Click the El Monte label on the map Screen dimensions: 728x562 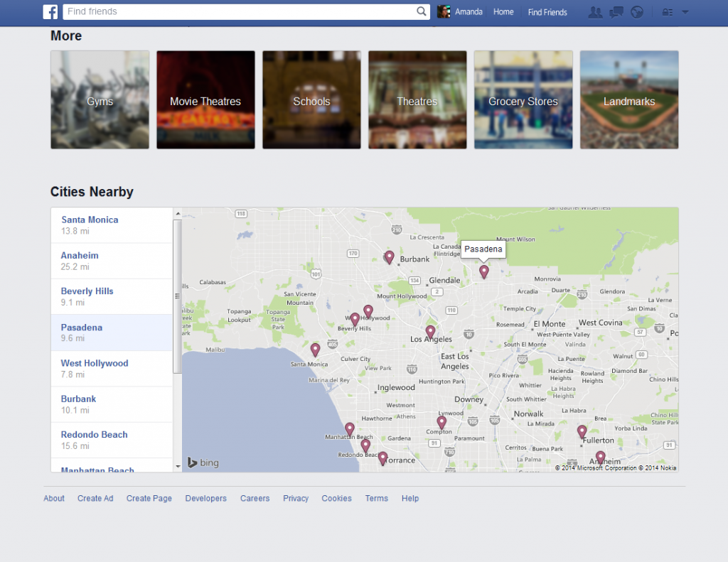tap(550, 324)
